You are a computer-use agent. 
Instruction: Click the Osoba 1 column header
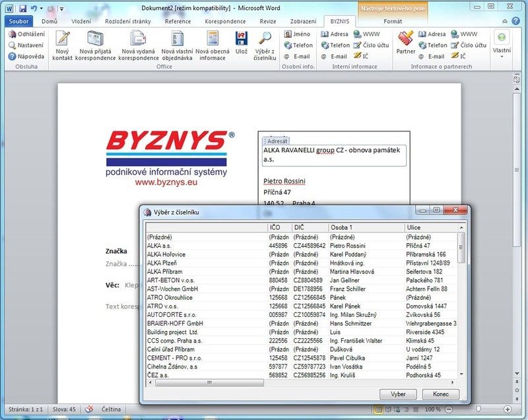point(366,227)
